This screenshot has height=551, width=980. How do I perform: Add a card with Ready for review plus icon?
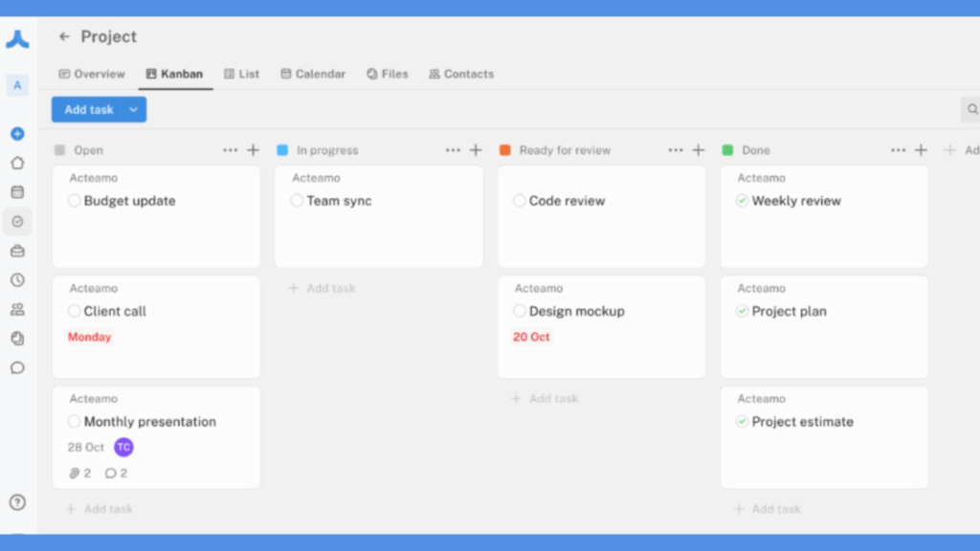pos(698,150)
